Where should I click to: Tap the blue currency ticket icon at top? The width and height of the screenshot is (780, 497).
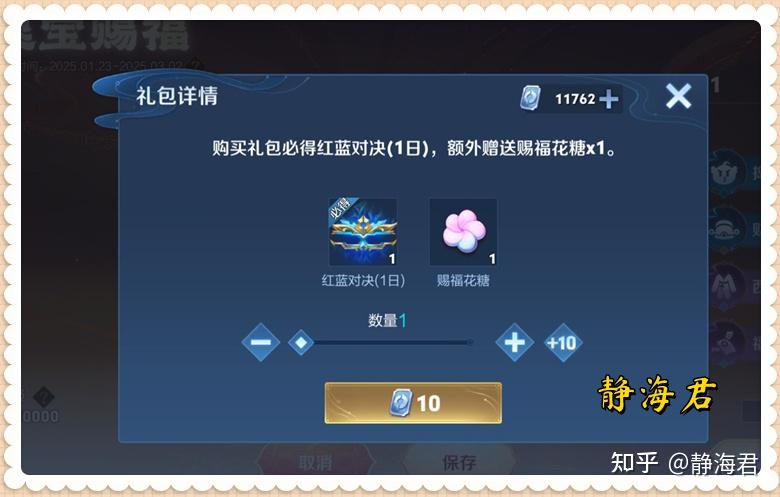click(x=530, y=98)
